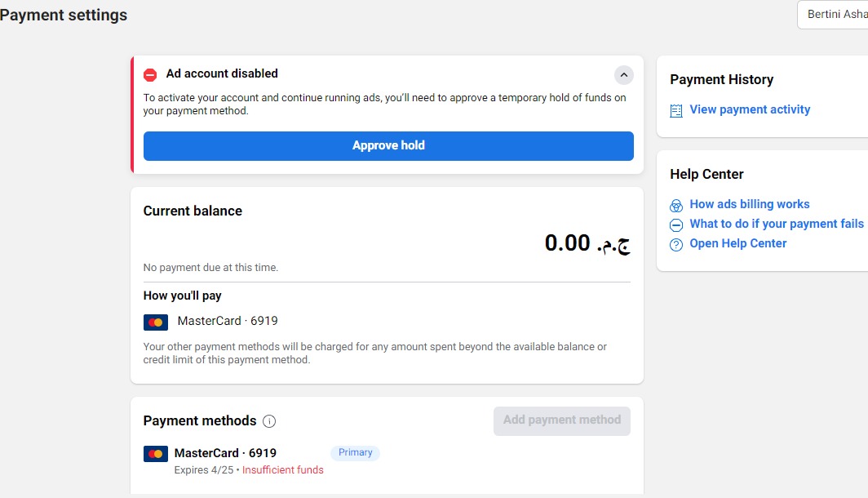Open View payment activity link
The height and width of the screenshot is (498, 868).
point(750,109)
